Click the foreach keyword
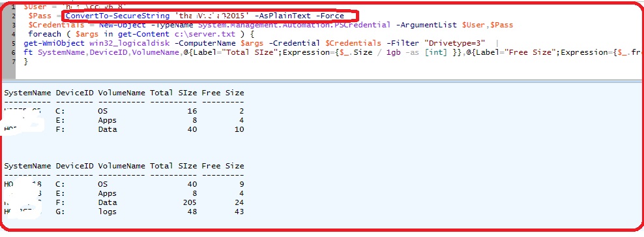The height and width of the screenshot is (237, 644). pos(44,34)
